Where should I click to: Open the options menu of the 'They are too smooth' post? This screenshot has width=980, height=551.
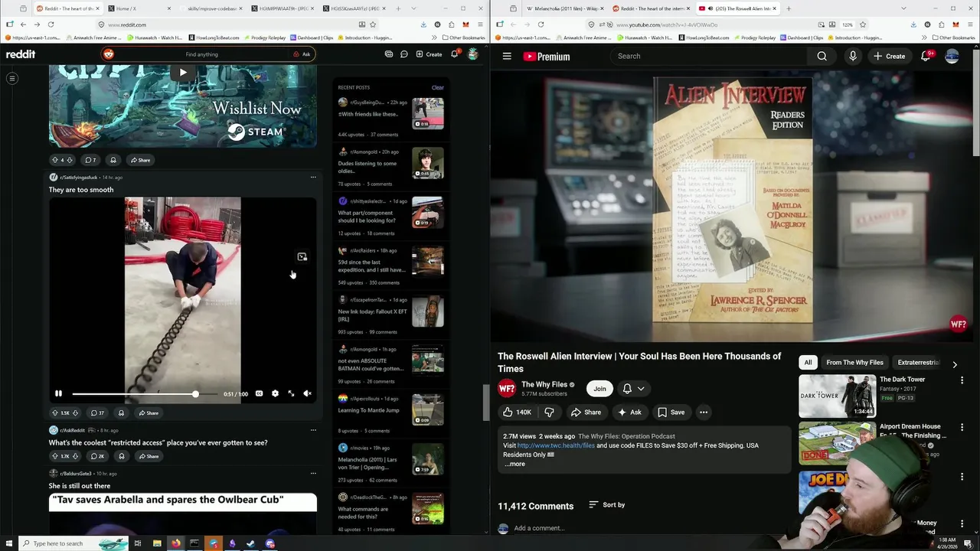313,177
